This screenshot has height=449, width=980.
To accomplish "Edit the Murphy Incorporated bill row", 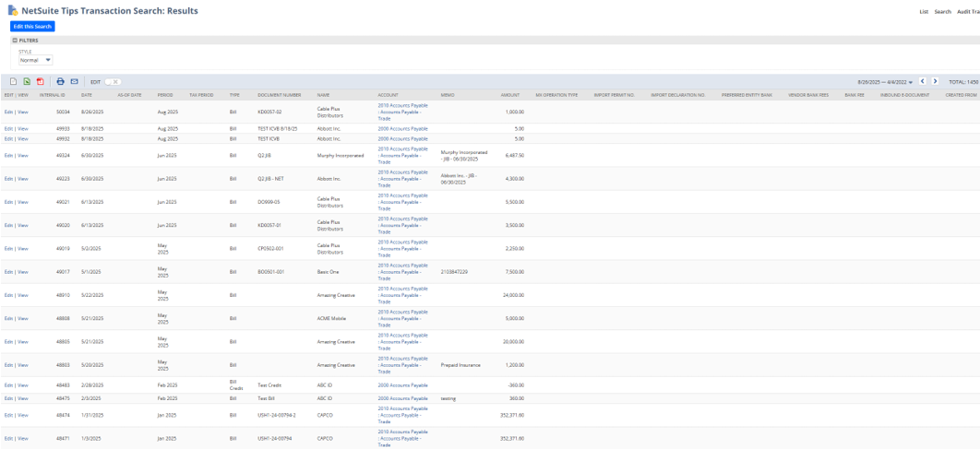I will (x=8, y=156).
